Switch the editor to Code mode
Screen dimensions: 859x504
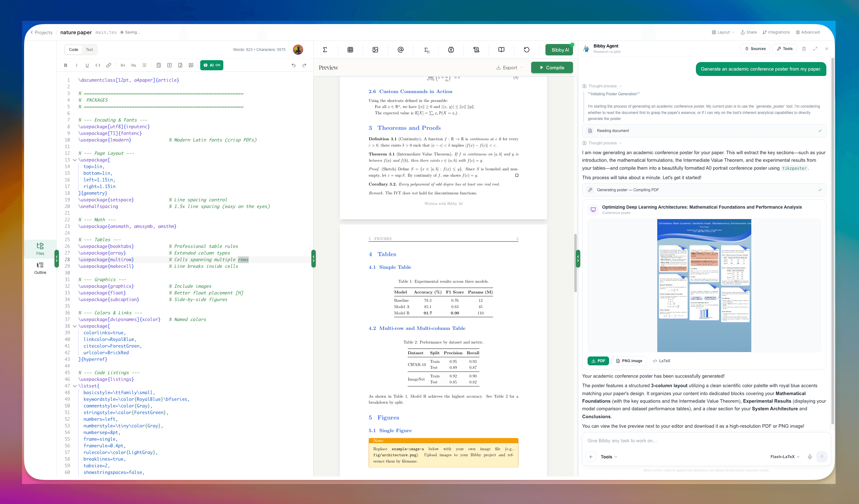coord(73,50)
